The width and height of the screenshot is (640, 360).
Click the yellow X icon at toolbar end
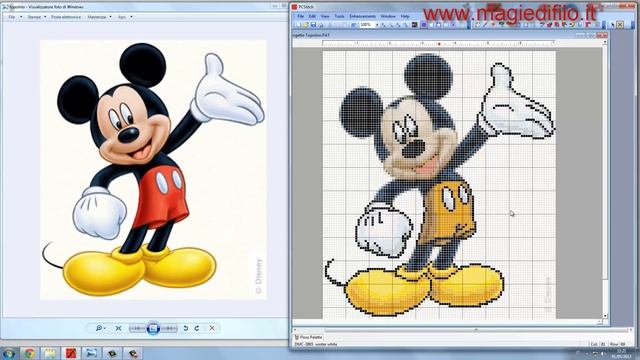[620, 25]
